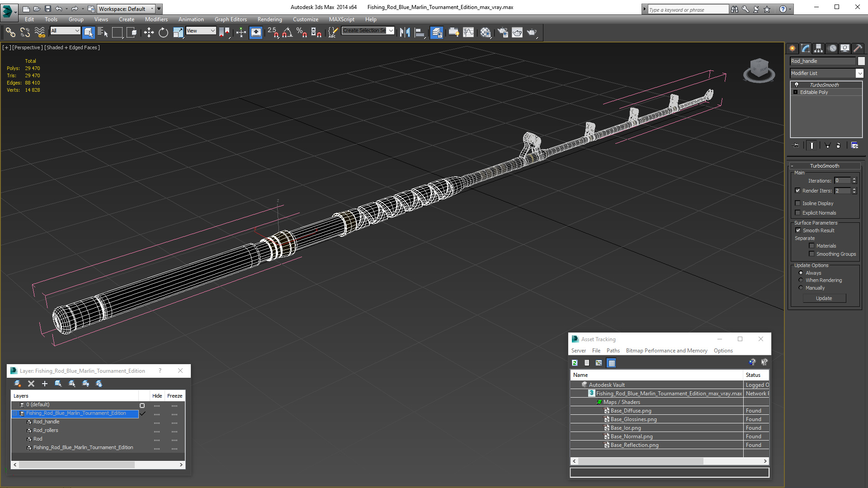868x488 pixels.
Task: Click the Unlink Selection tool
Action: [25, 32]
